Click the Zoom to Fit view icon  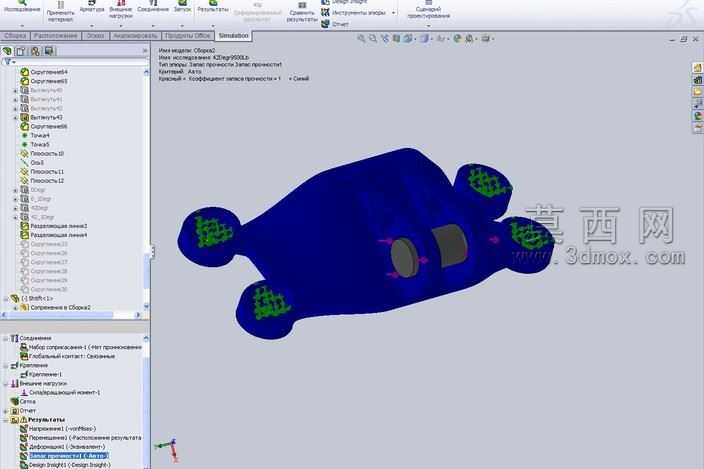[361, 39]
